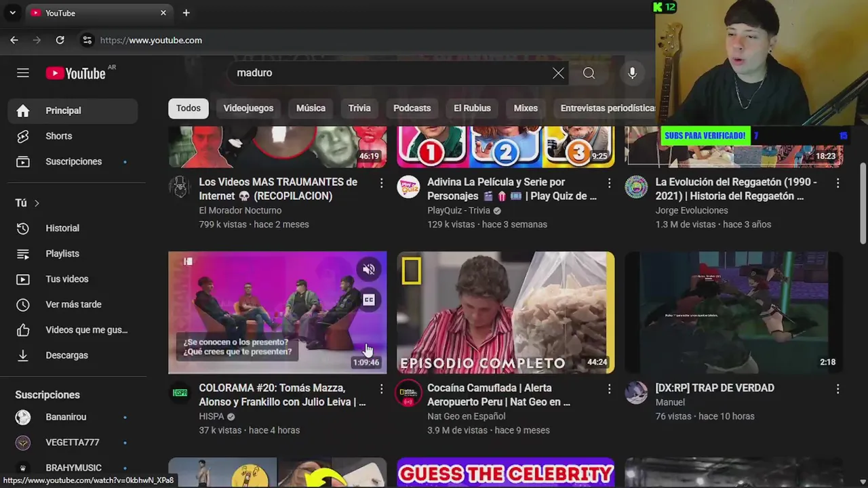
Task: Open title La Evolución del Reggaetón
Action: click(x=736, y=189)
